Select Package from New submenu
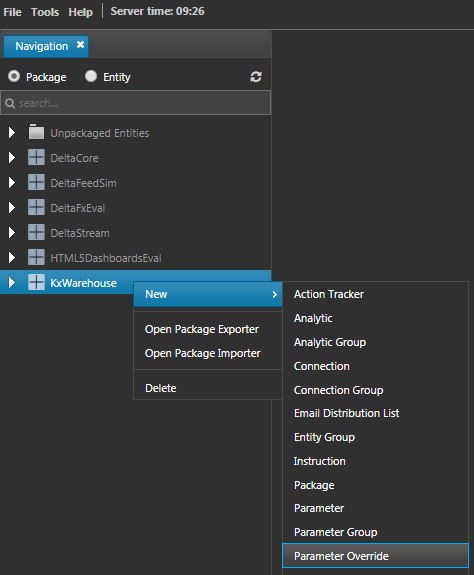 pos(375,485)
